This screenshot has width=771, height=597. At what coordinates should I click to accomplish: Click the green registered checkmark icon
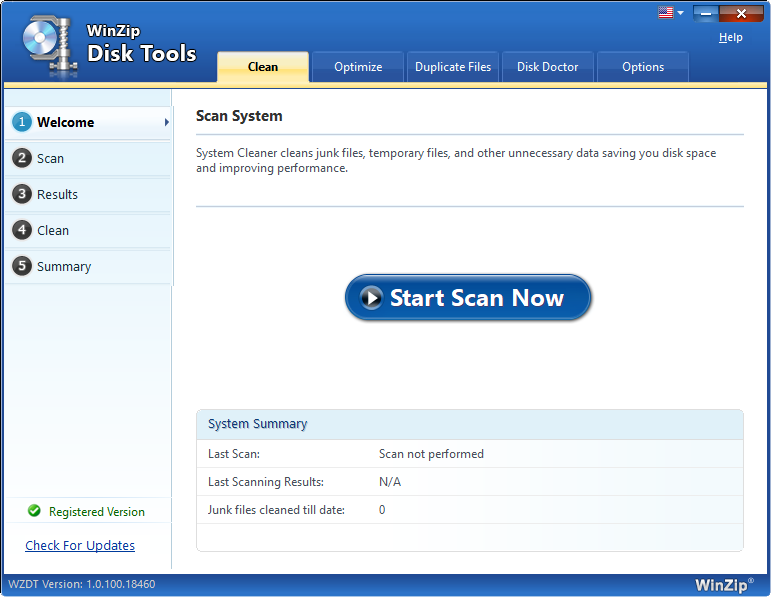[34, 511]
